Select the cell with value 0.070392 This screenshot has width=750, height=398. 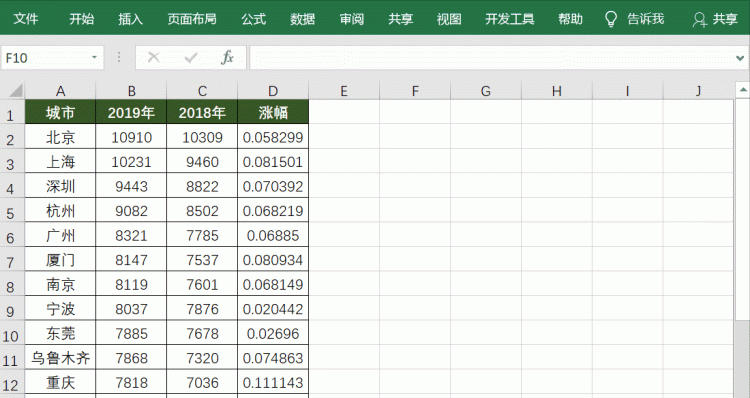pyautogui.click(x=273, y=186)
